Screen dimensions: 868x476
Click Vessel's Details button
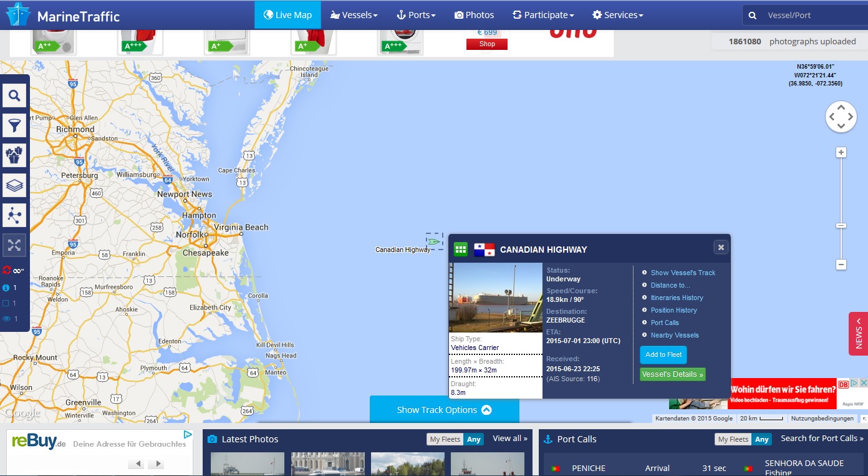tap(672, 374)
